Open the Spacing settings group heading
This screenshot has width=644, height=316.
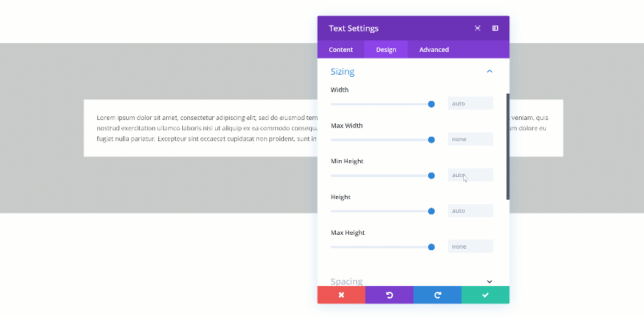[x=347, y=282]
